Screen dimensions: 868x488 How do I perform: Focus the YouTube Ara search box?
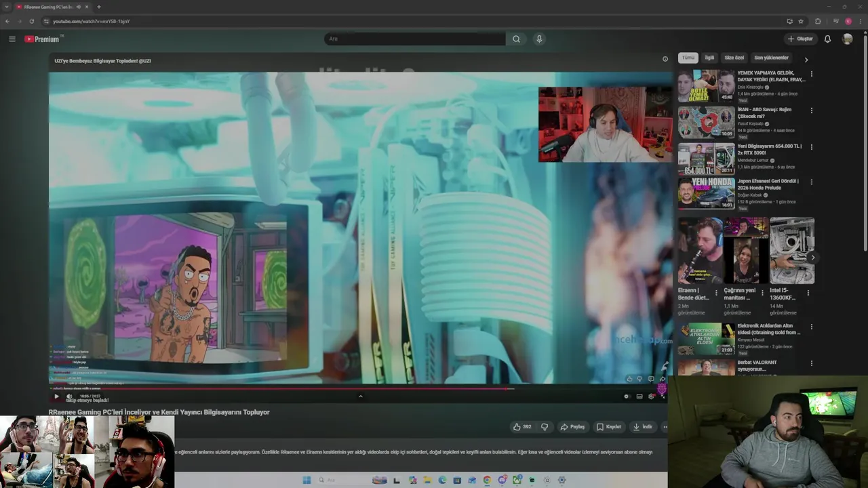click(x=415, y=39)
